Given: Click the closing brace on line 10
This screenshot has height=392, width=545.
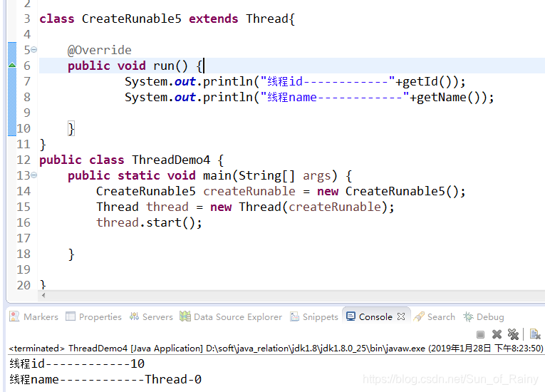Looking at the screenshot, I should pyautogui.click(x=71, y=129).
